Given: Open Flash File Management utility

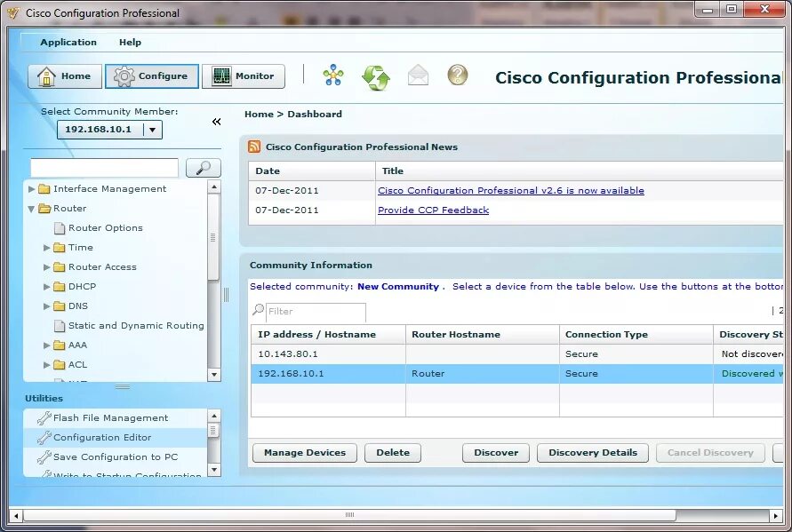Looking at the screenshot, I should [x=110, y=418].
